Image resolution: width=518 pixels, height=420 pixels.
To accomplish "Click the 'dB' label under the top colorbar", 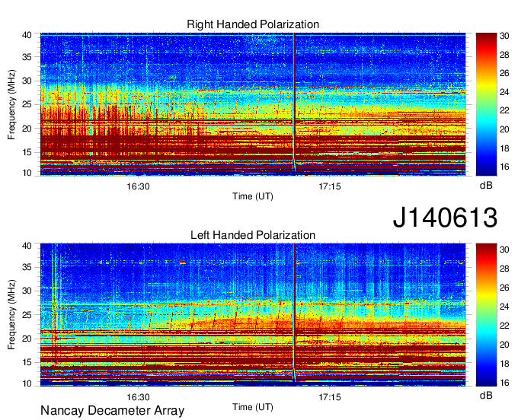I will (x=486, y=186).
